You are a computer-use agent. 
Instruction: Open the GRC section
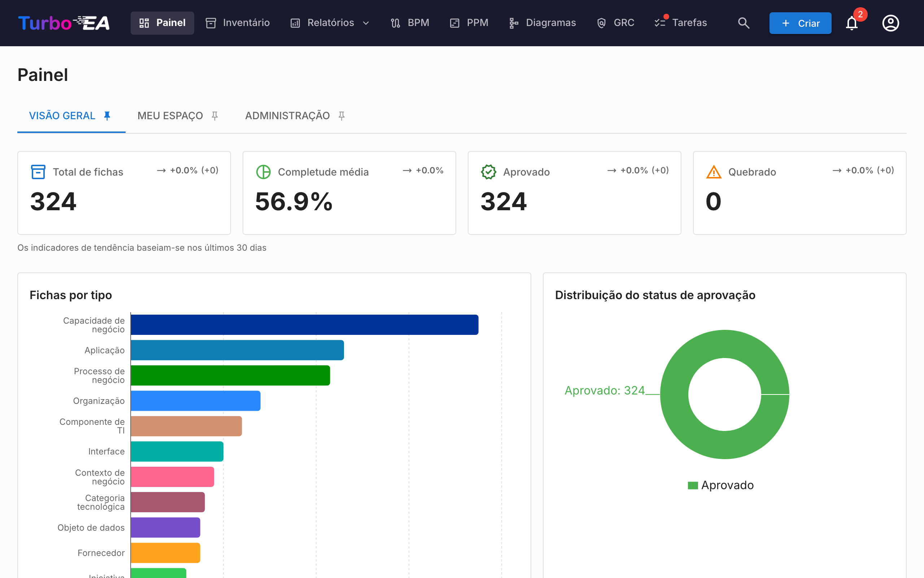tap(615, 23)
